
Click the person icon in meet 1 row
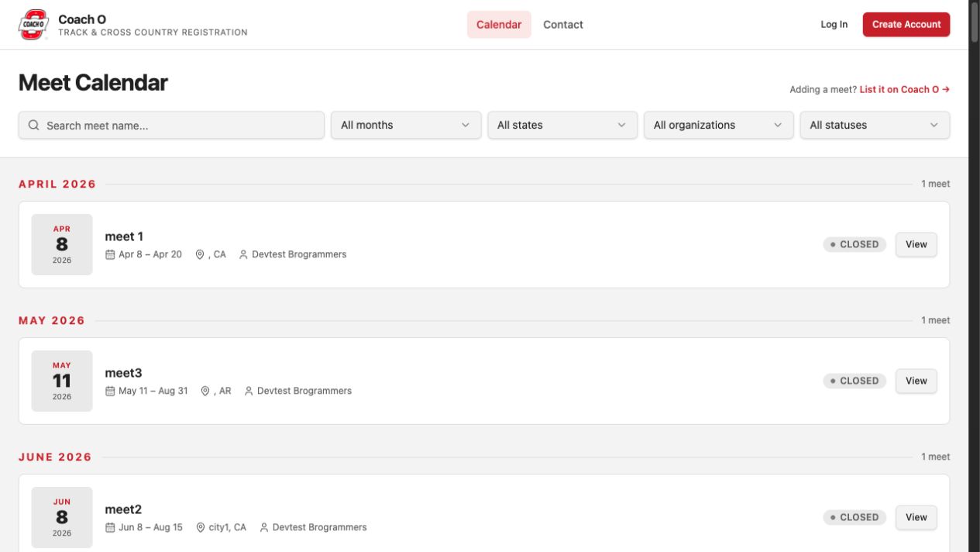[243, 254]
